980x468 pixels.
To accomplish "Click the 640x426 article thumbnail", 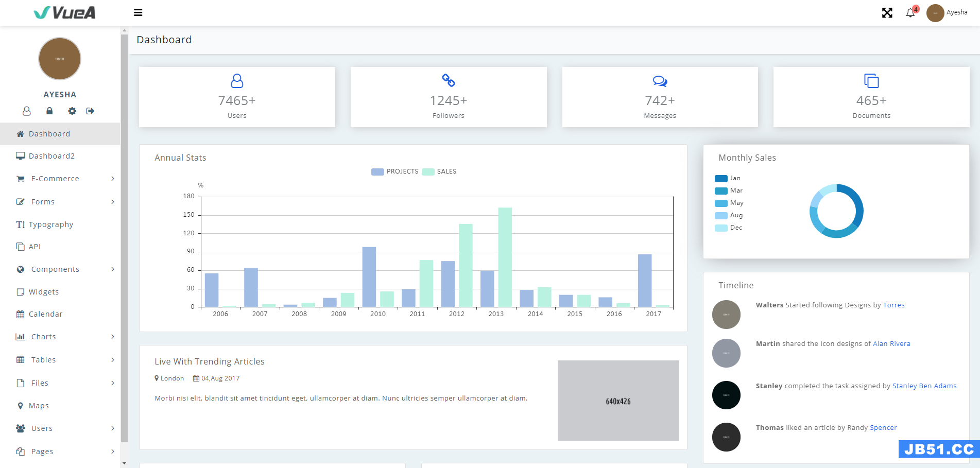I will (x=618, y=401).
